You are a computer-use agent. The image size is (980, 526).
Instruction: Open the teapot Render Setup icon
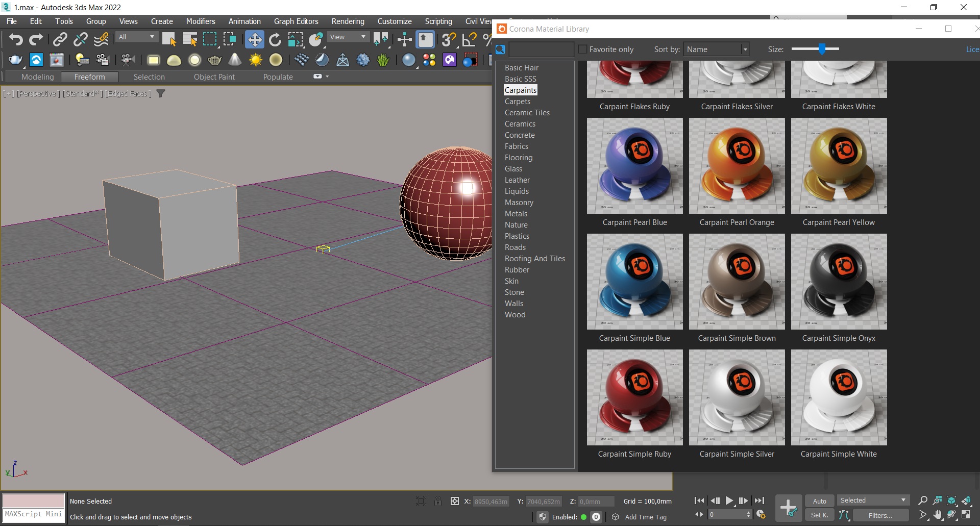click(x=15, y=60)
